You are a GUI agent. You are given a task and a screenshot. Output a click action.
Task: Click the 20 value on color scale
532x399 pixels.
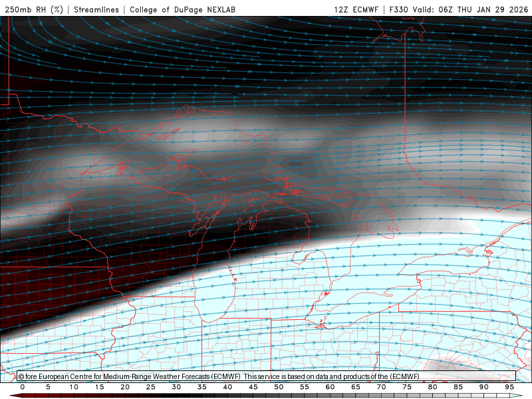pyautogui.click(x=125, y=387)
